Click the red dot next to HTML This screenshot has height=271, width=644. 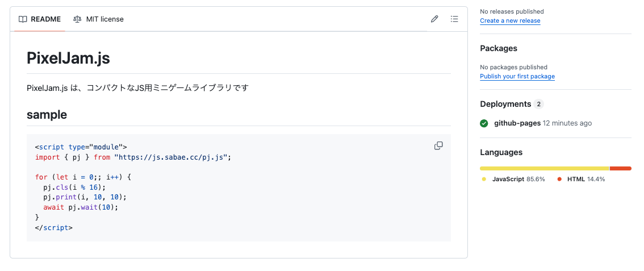[x=559, y=179]
